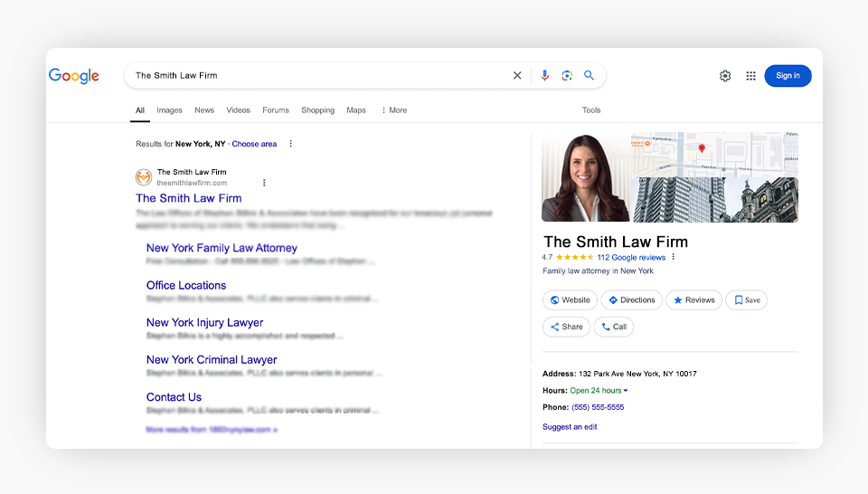Open New York Criminal Lawyer sitelink
This screenshot has width=868, height=494.
coord(212,359)
